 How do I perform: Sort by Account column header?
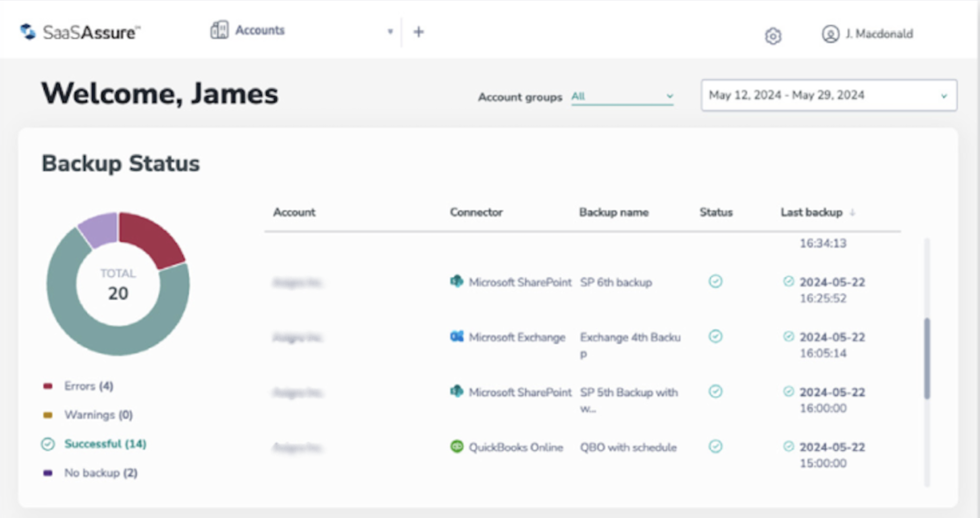pyautogui.click(x=294, y=212)
